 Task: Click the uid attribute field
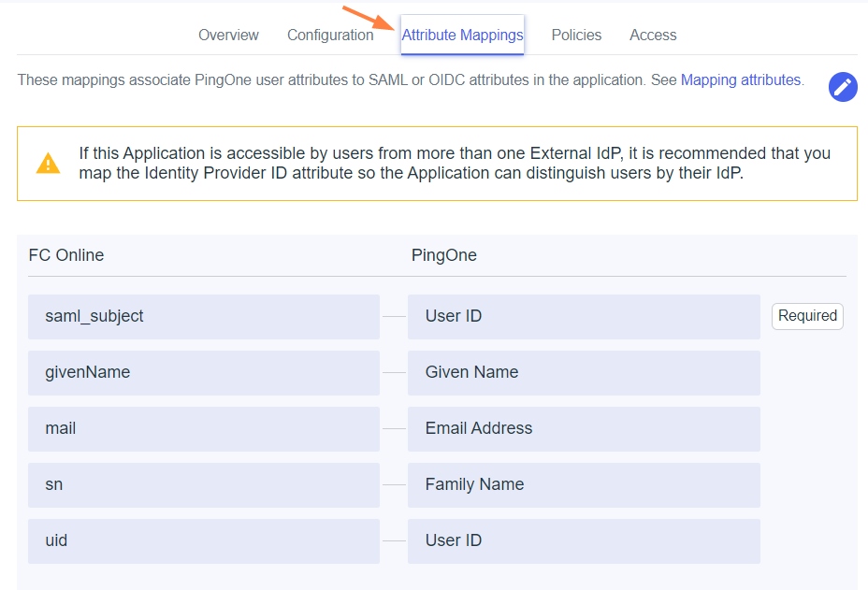point(204,541)
